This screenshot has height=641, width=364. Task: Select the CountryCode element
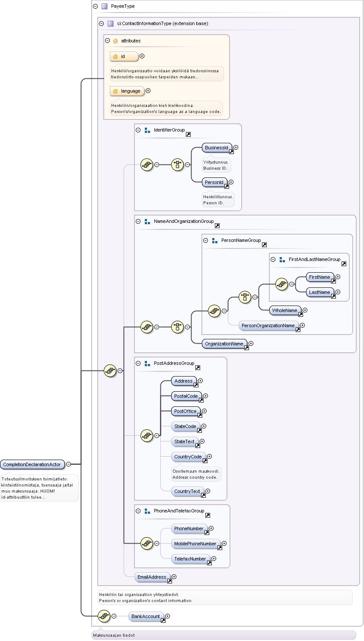[188, 457]
